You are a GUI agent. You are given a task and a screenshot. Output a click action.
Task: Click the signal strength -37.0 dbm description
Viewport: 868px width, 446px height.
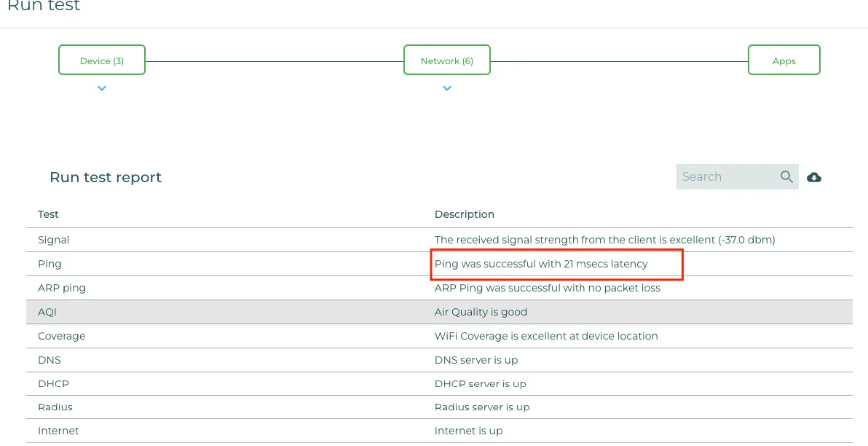[x=604, y=240]
